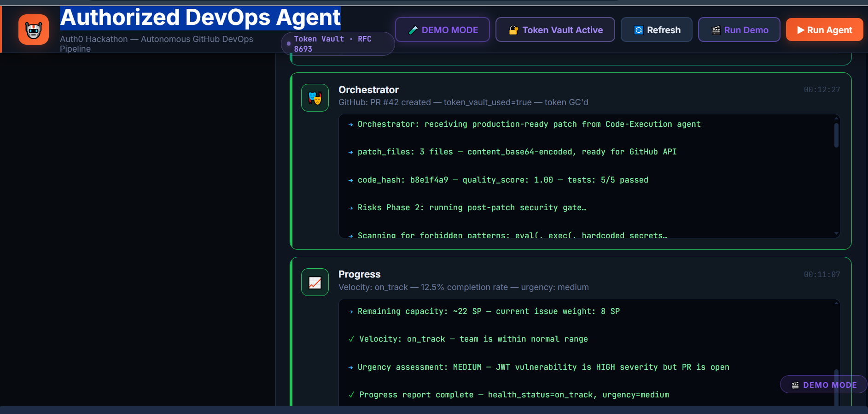
Task: Click the Progress chart icon
Action: [315, 282]
